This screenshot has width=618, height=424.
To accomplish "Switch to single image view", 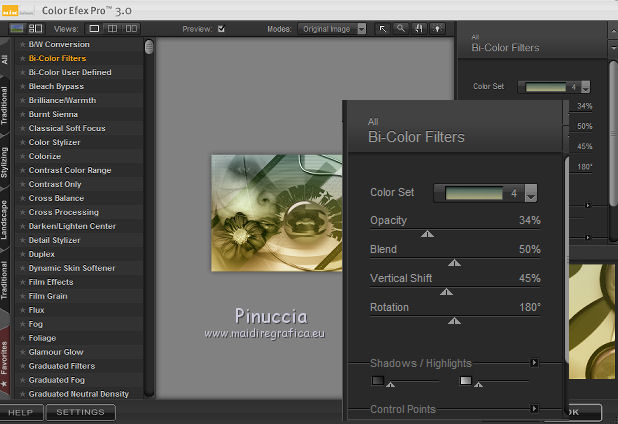I will [x=95, y=29].
